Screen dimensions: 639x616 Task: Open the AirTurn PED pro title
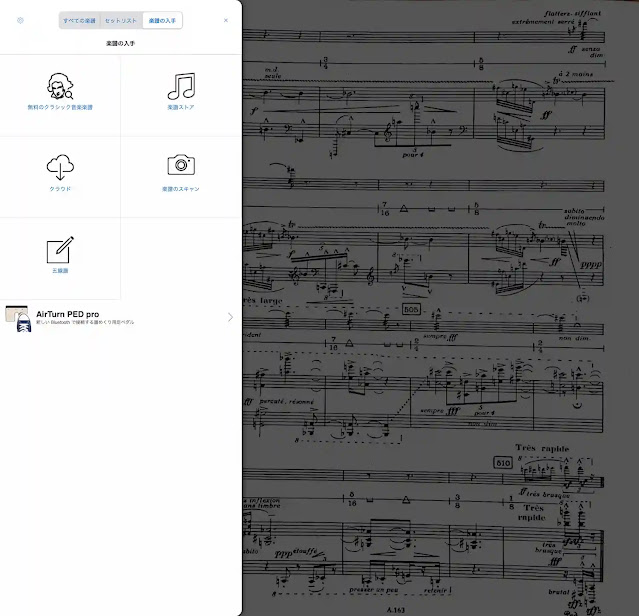click(68, 314)
